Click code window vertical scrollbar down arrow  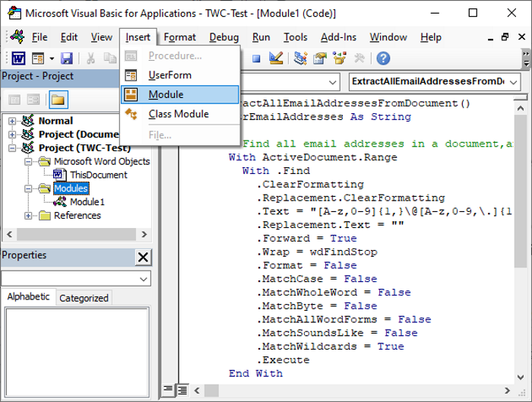pos(521,377)
